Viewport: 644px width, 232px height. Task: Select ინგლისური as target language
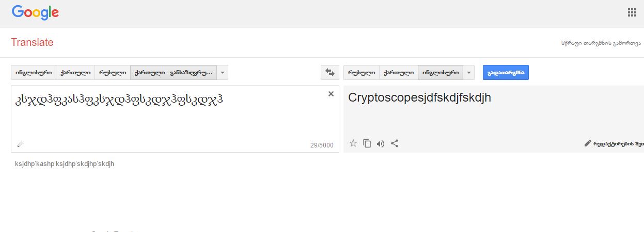pos(441,73)
